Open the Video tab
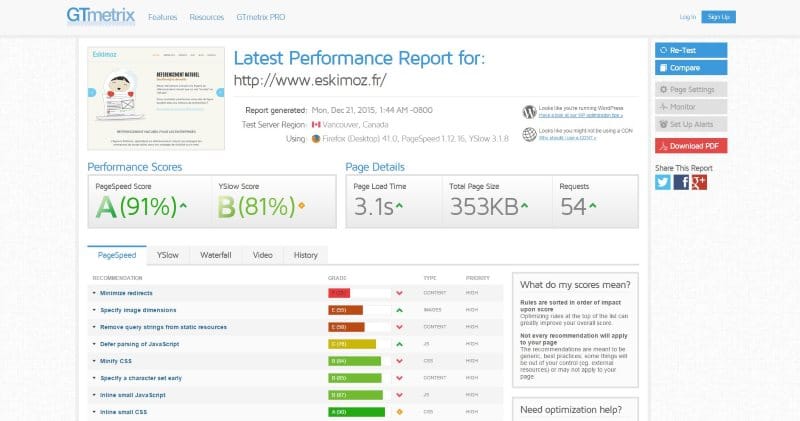 click(263, 255)
